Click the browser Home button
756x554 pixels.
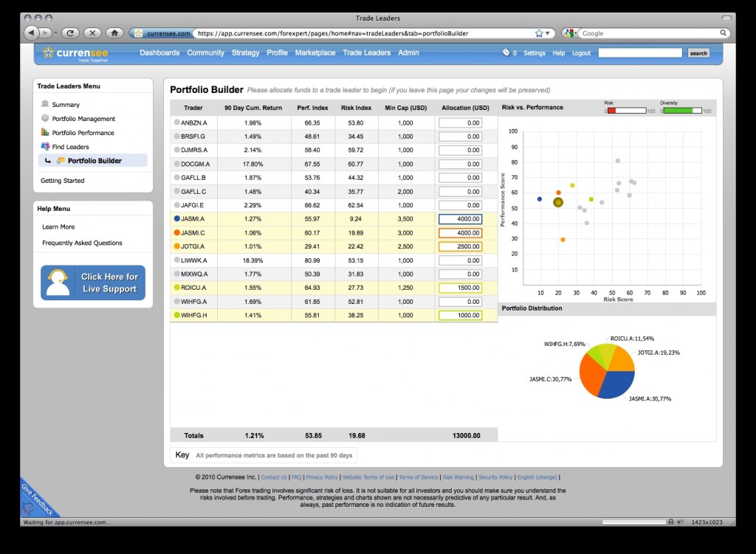(114, 32)
